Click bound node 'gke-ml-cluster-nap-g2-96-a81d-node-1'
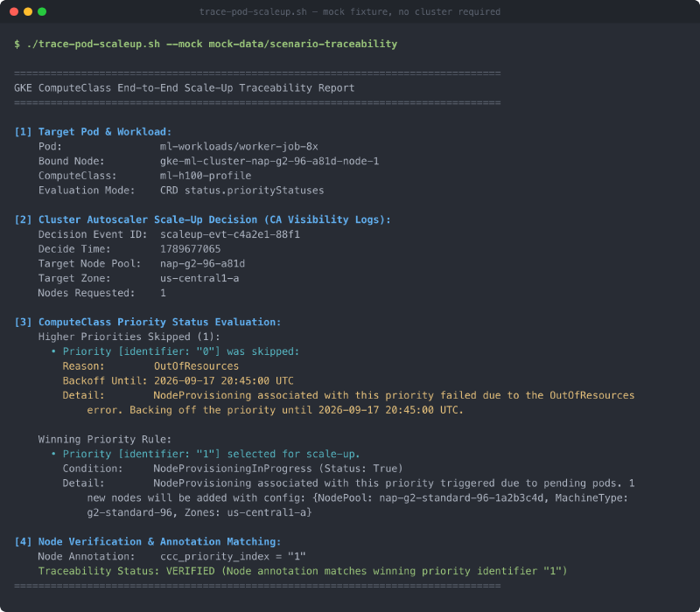The height and width of the screenshot is (612, 700). click(269, 161)
